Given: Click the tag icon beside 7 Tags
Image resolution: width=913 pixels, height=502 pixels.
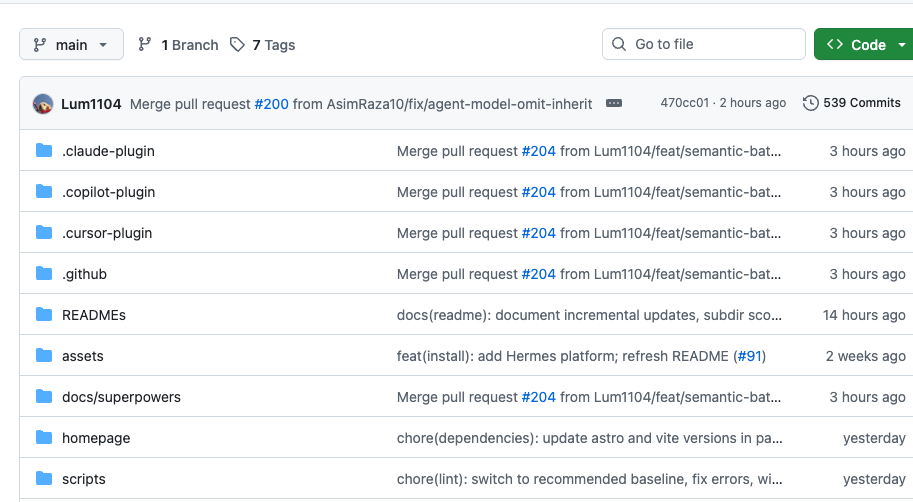Looking at the screenshot, I should (x=237, y=44).
